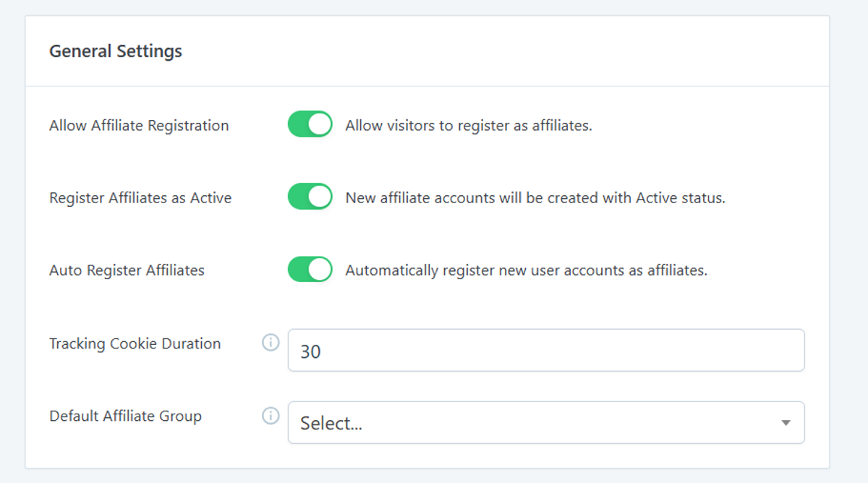Place cursor on the value 30

point(310,351)
